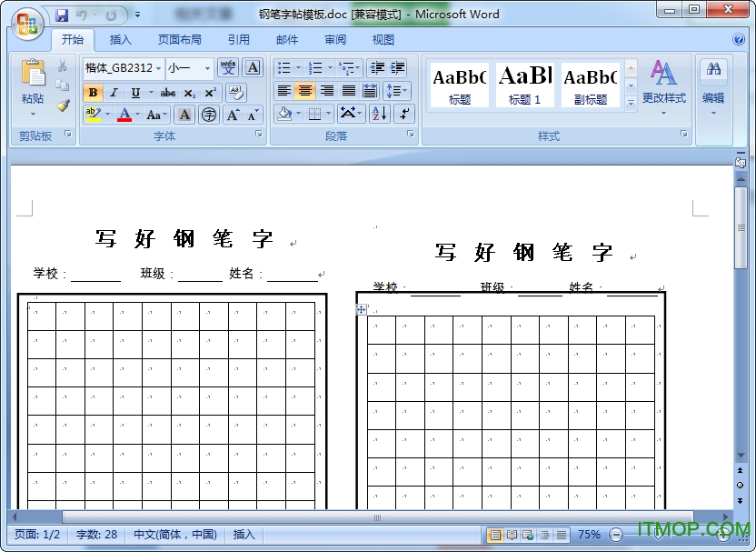The height and width of the screenshot is (552, 756).
Task: Open the line spacing dropdown
Action: click(397, 90)
